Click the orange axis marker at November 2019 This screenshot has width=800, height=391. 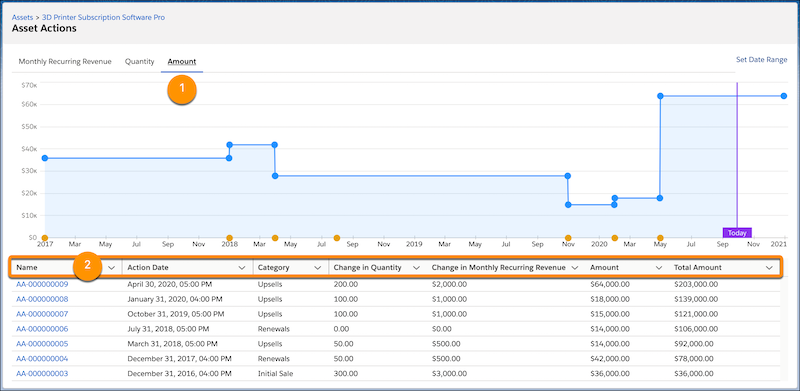[x=568, y=238]
